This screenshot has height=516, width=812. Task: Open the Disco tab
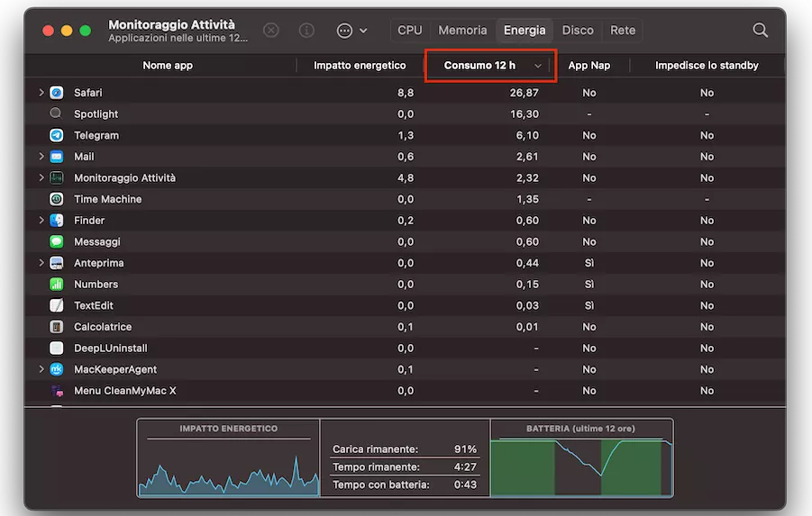pos(578,31)
